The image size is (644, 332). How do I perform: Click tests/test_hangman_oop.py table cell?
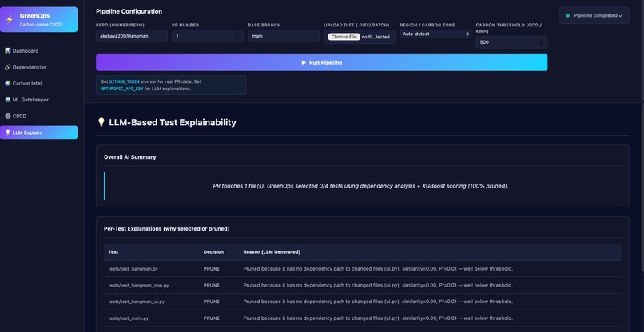[x=138, y=285]
